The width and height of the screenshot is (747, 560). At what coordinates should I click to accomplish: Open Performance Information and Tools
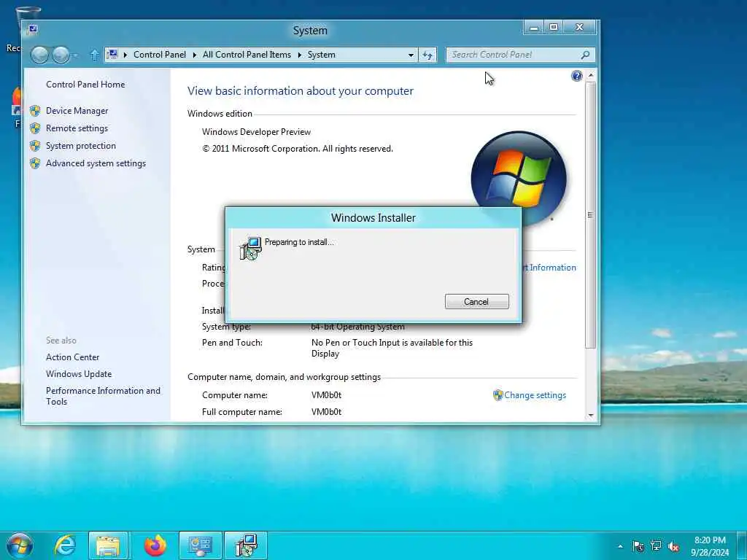click(103, 396)
